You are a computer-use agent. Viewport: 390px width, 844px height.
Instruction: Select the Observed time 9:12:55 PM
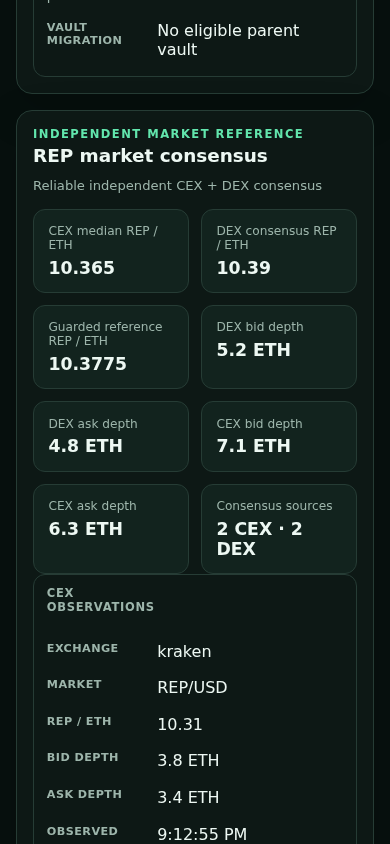coord(202,834)
